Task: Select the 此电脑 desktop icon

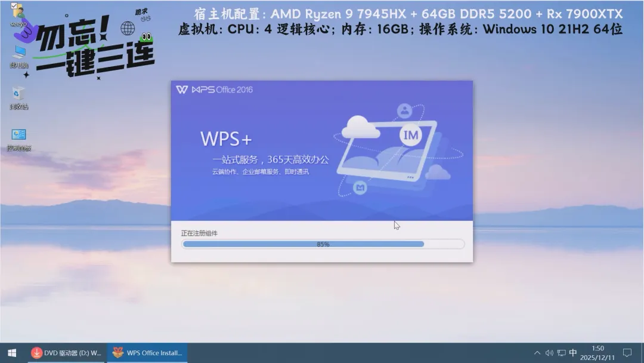Action: (x=19, y=57)
